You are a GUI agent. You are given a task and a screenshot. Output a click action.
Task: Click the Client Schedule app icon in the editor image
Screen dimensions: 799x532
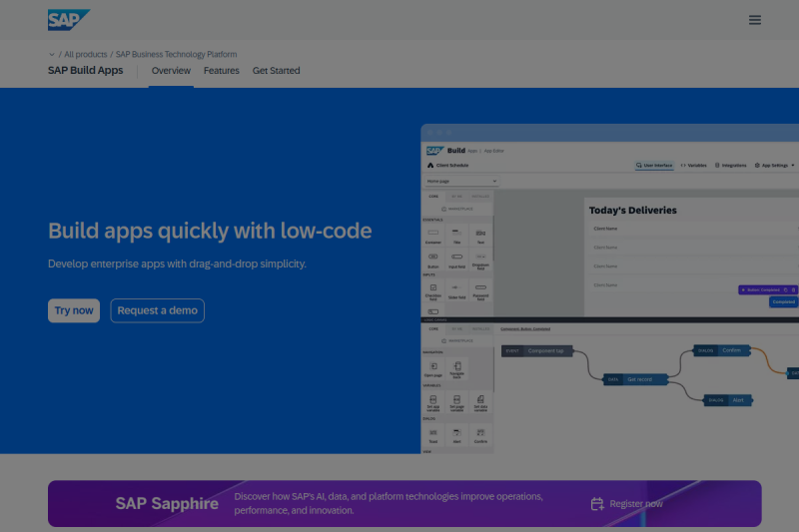click(430, 166)
